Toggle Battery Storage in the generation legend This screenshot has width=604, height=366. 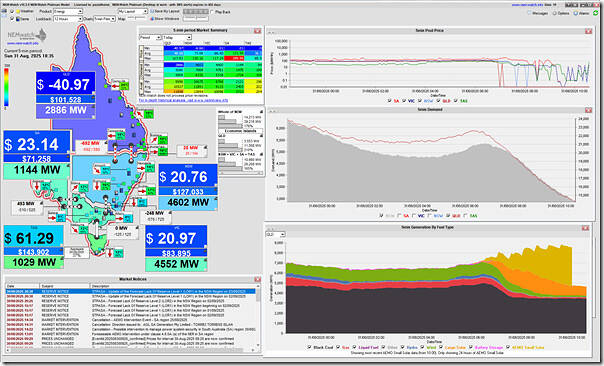[471, 348]
